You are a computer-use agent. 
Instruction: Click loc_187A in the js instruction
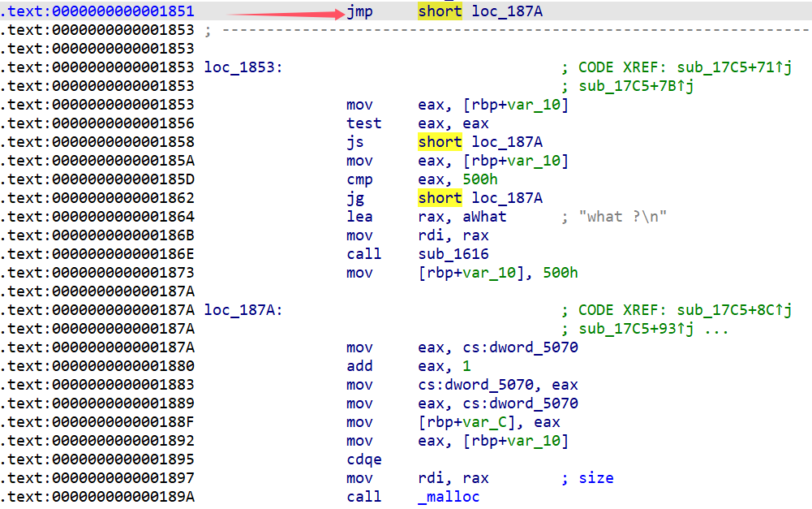click(509, 142)
